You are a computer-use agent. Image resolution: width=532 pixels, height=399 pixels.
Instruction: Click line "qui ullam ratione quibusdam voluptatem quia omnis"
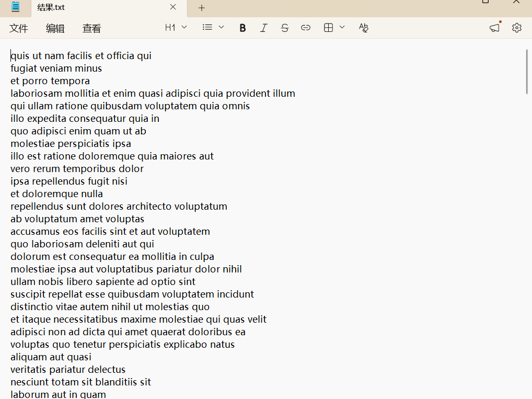click(130, 106)
